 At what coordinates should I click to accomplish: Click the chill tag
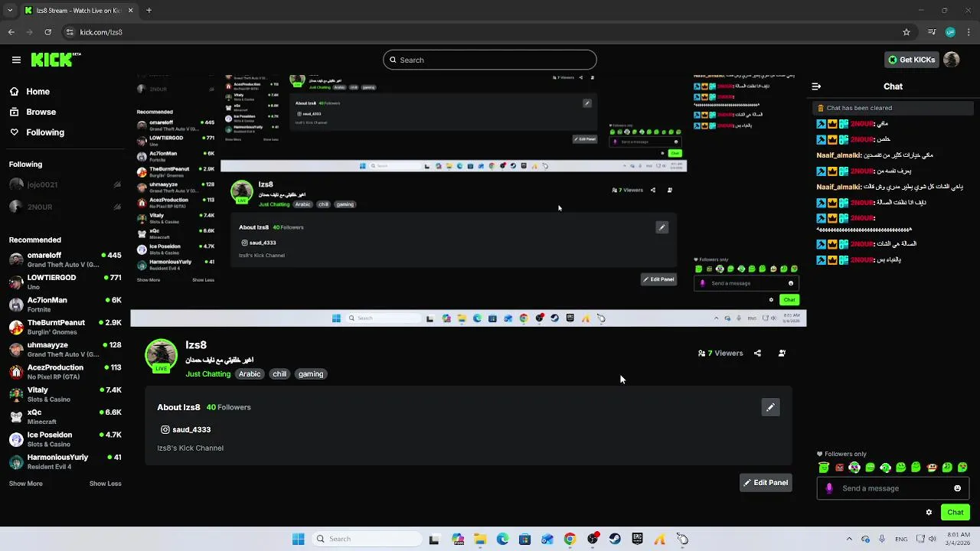click(x=279, y=374)
